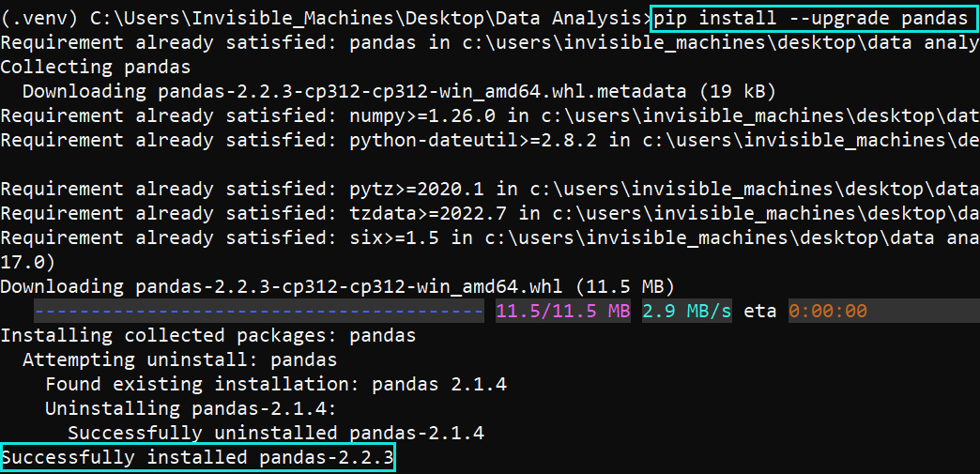980x474 pixels.
Task: Click the '11.5/11.5 MB' size readout
Action: tap(562, 311)
